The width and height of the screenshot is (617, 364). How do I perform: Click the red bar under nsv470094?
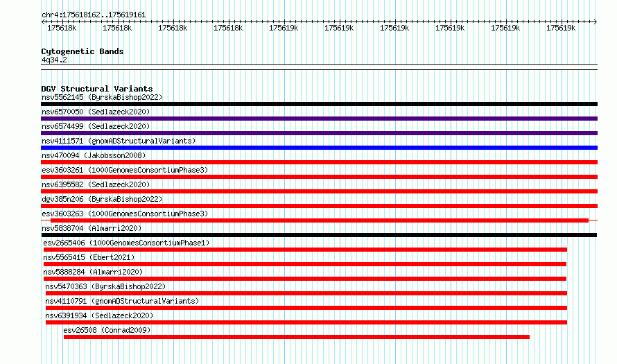click(319, 162)
